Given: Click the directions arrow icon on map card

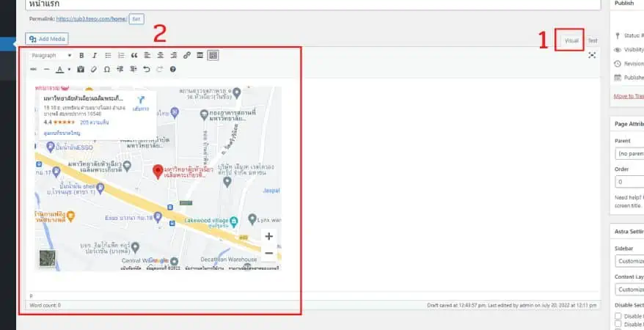Looking at the screenshot, I should click(x=141, y=100).
